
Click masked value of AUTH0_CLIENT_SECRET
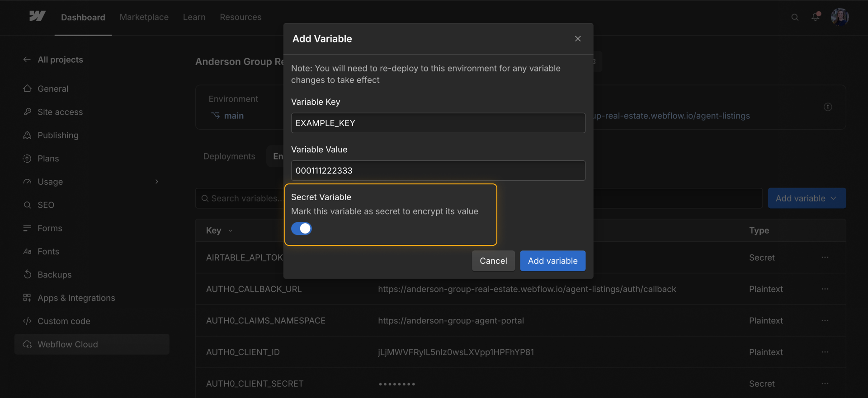[397, 384]
